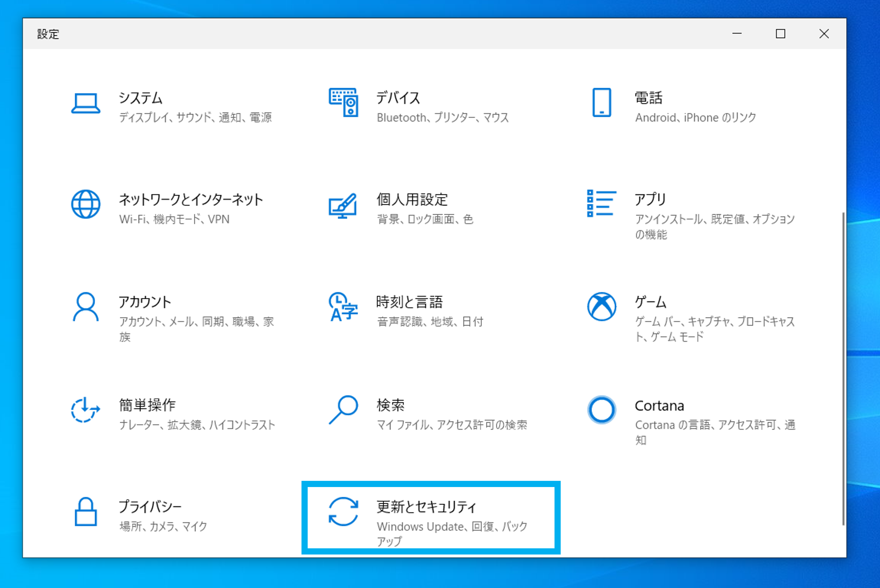This screenshot has width=880, height=588.
Task: Open the システム settings heading
Action: tap(141, 98)
